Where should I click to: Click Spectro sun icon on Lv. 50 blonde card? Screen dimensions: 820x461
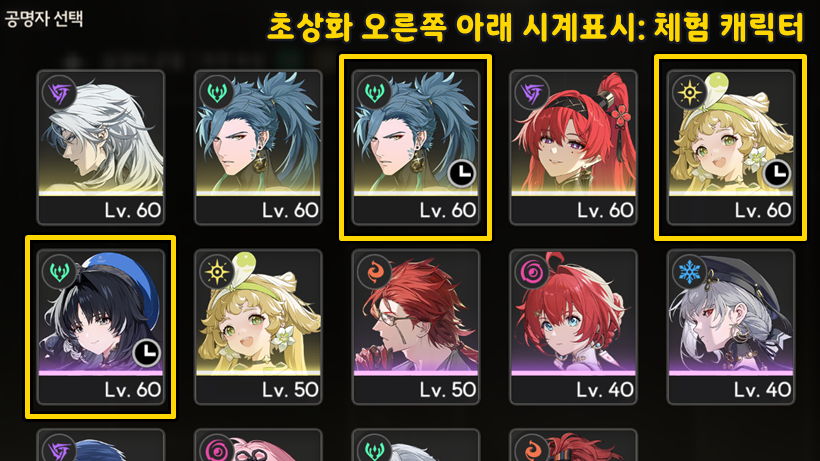(x=217, y=272)
